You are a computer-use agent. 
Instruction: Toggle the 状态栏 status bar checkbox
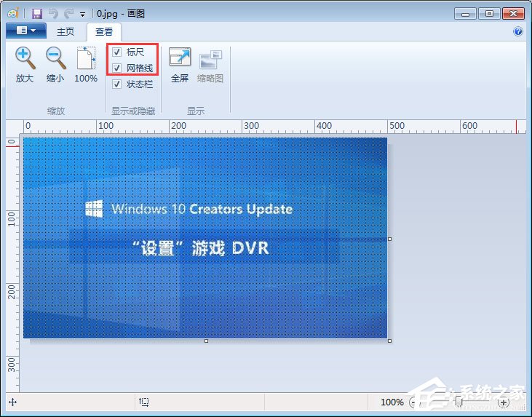(117, 84)
